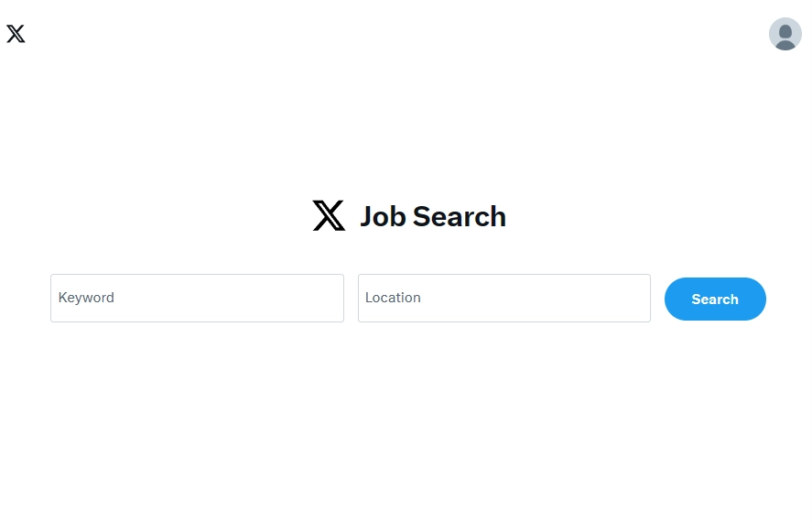Select the rounded Search pill button
Image resolution: width=812 pixels, height=523 pixels.
pos(715,300)
